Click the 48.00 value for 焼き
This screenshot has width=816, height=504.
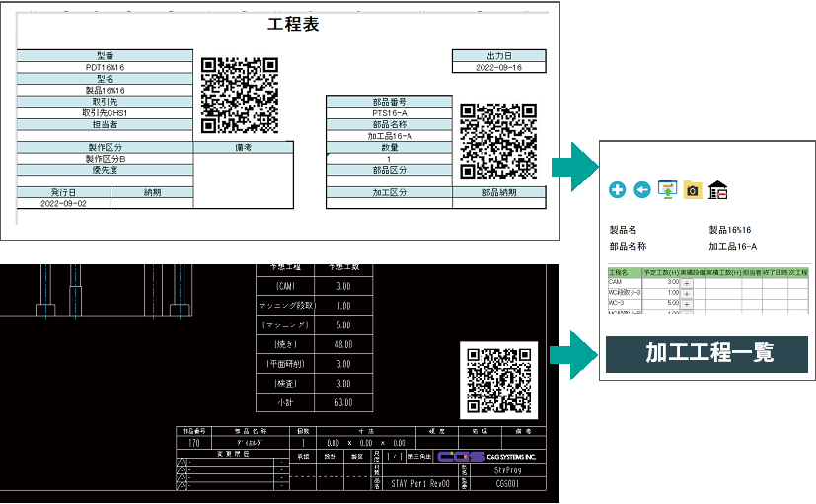coord(343,344)
